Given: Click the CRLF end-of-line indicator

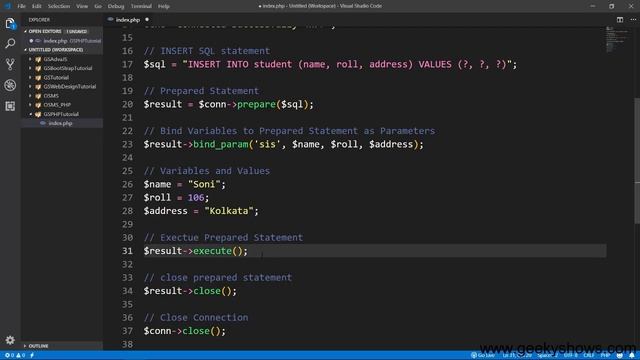Looking at the screenshot, I should [x=589, y=355].
